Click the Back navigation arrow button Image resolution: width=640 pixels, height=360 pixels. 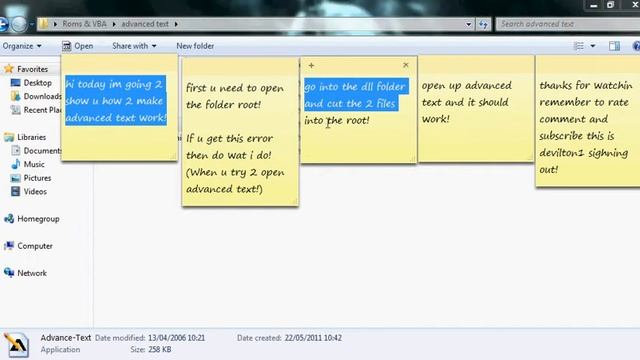coord(3,24)
